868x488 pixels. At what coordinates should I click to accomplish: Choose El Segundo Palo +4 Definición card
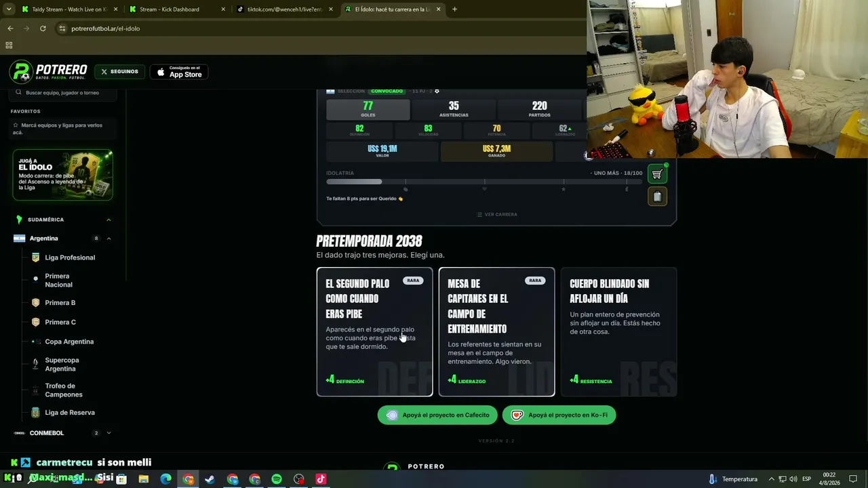(374, 332)
